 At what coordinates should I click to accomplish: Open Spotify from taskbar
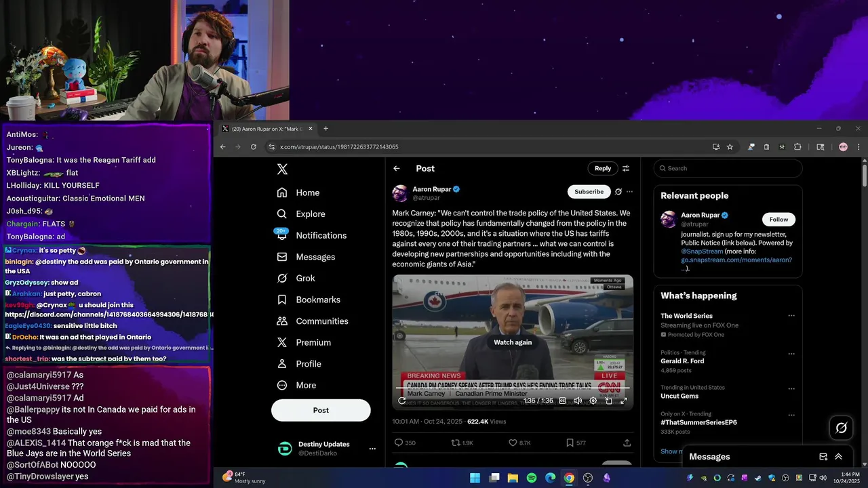pyautogui.click(x=532, y=478)
